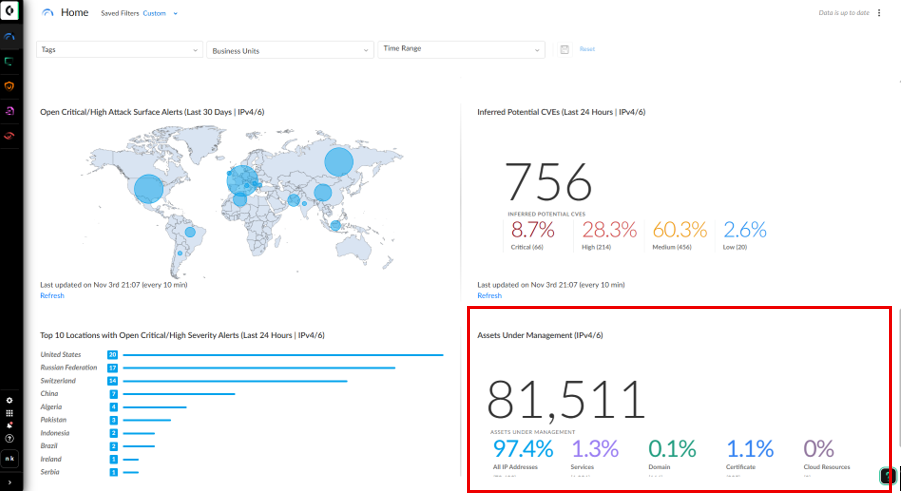This screenshot has height=494, width=901.
Task: Open the apps grid icon
Action: tap(9, 412)
